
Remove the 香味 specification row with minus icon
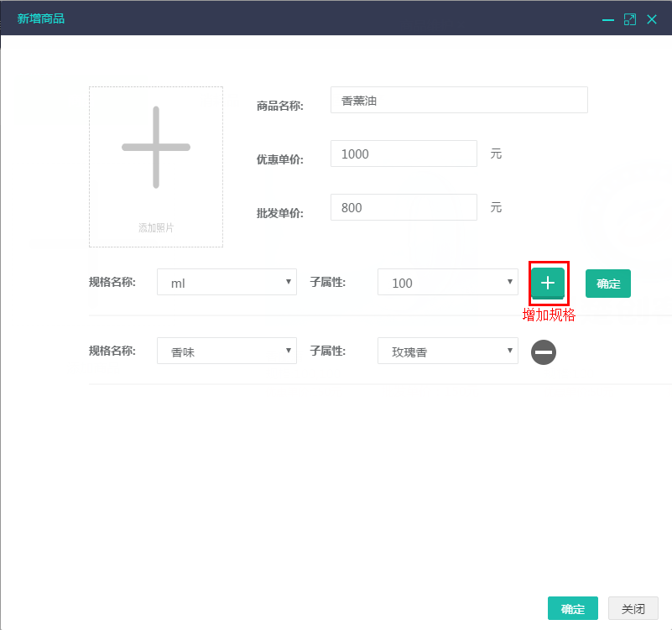pos(544,352)
